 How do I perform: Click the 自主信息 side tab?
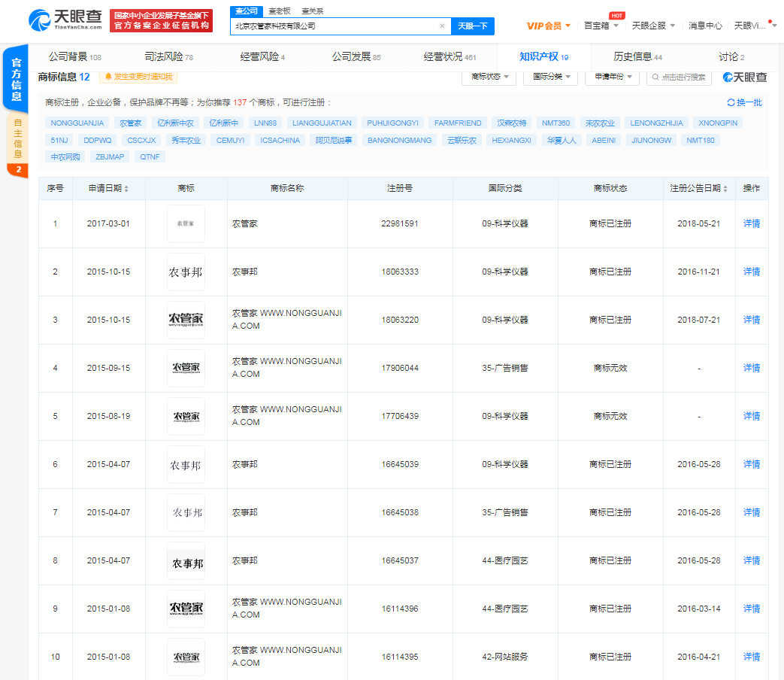click(x=17, y=139)
